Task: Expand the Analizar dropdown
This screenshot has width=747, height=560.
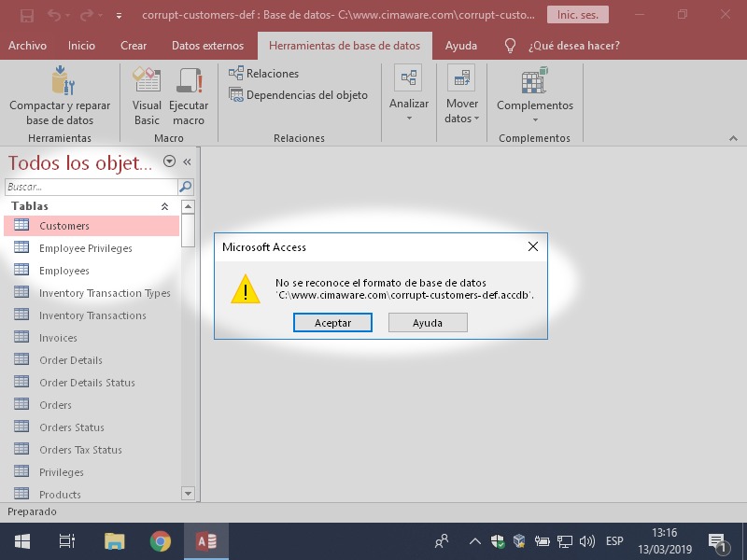Action: coord(409,110)
